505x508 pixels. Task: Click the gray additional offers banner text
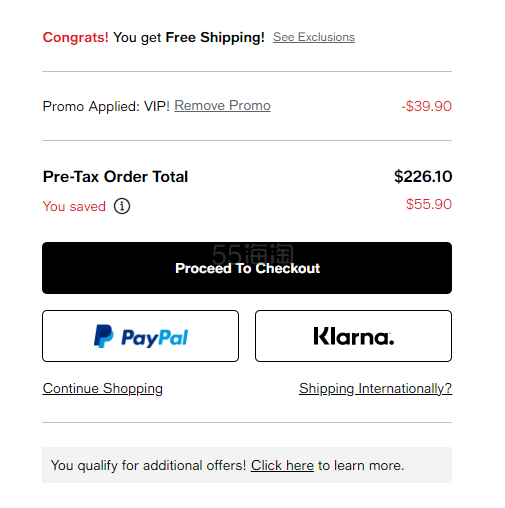coord(227,465)
